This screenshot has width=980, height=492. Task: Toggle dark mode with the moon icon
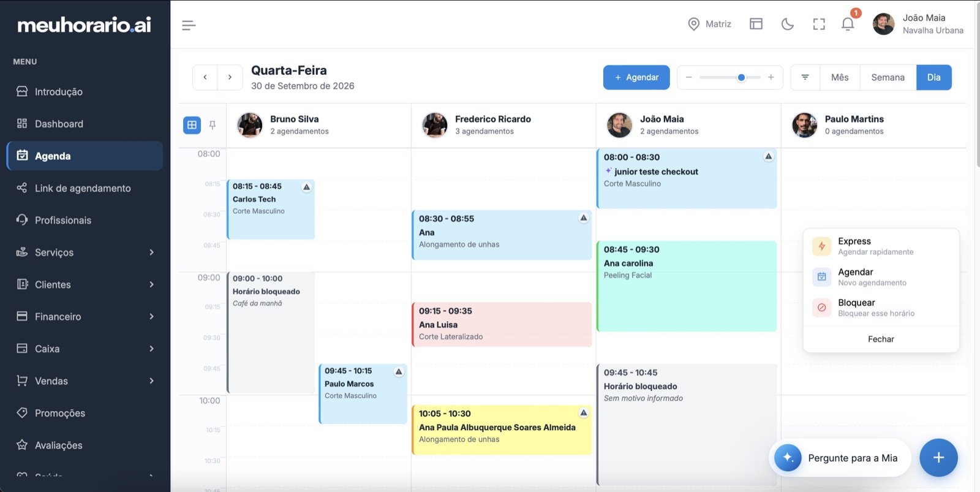788,24
